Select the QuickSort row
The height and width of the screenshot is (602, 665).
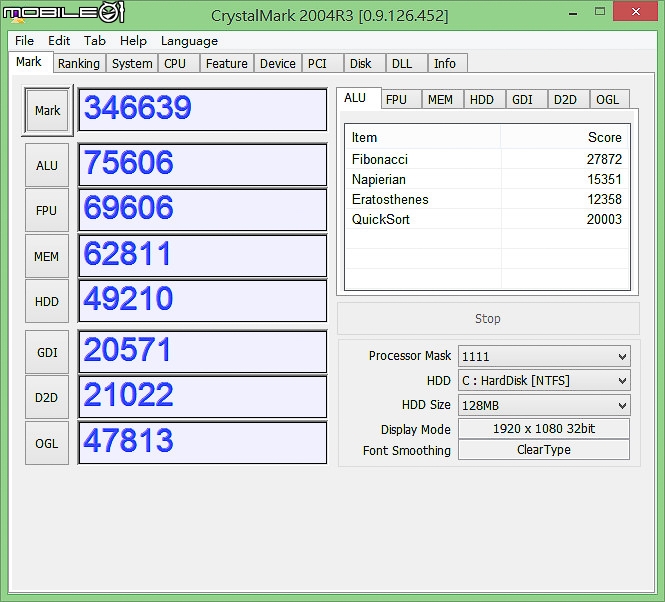point(487,219)
